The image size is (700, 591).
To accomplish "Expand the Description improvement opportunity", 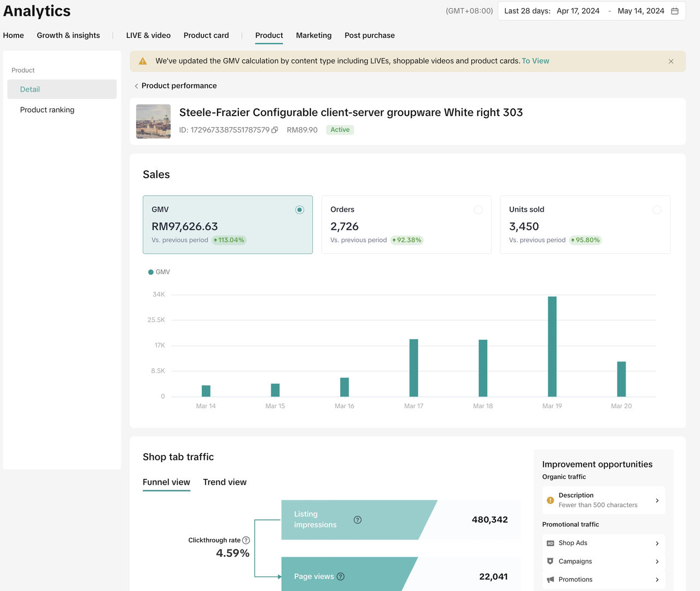I will 657,500.
